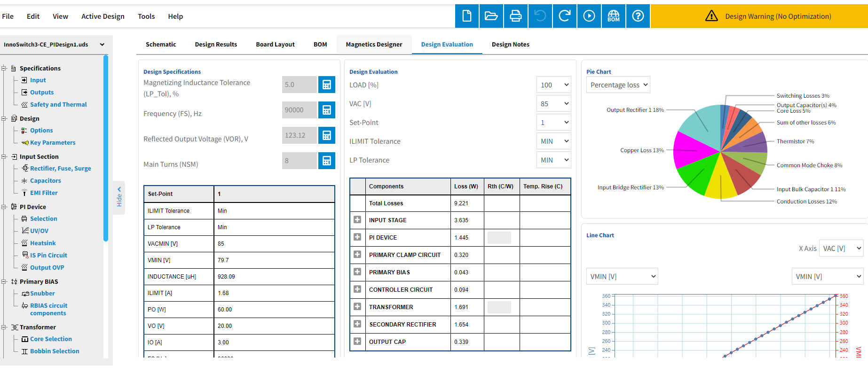
Task: Click the Core Selection tree icon
Action: click(25, 339)
